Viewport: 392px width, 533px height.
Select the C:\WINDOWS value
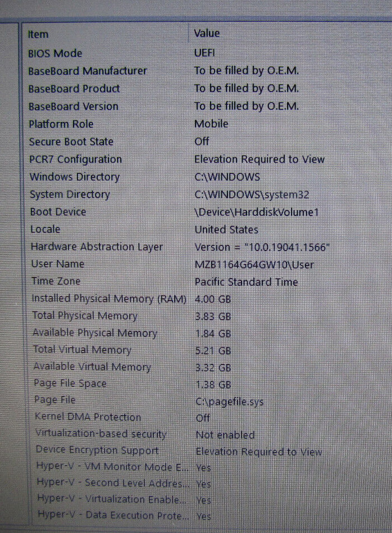(227, 177)
